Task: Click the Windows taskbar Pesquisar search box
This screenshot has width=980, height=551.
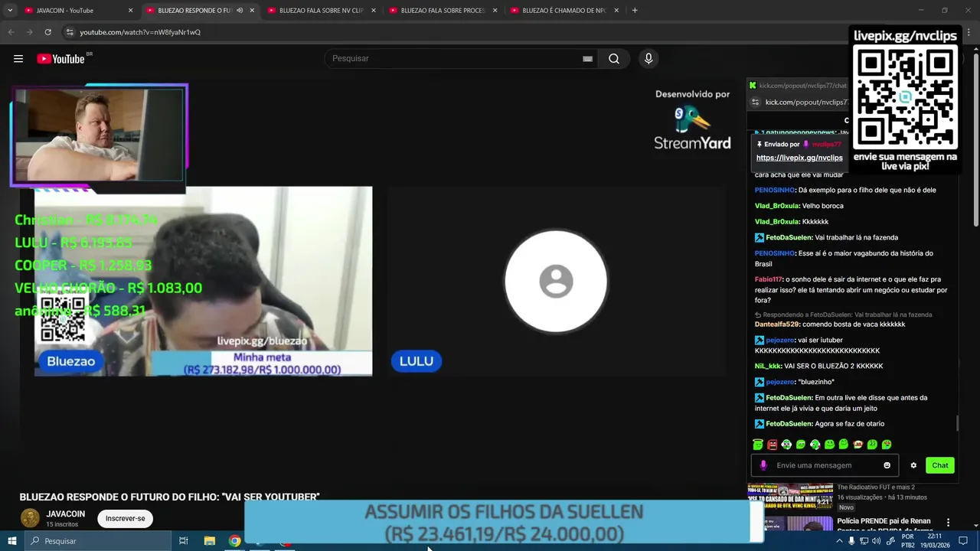Action: 98,541
